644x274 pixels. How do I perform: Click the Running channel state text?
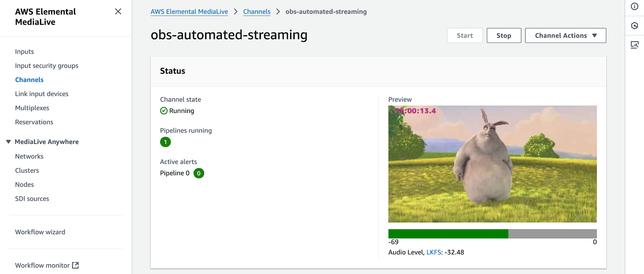(182, 111)
